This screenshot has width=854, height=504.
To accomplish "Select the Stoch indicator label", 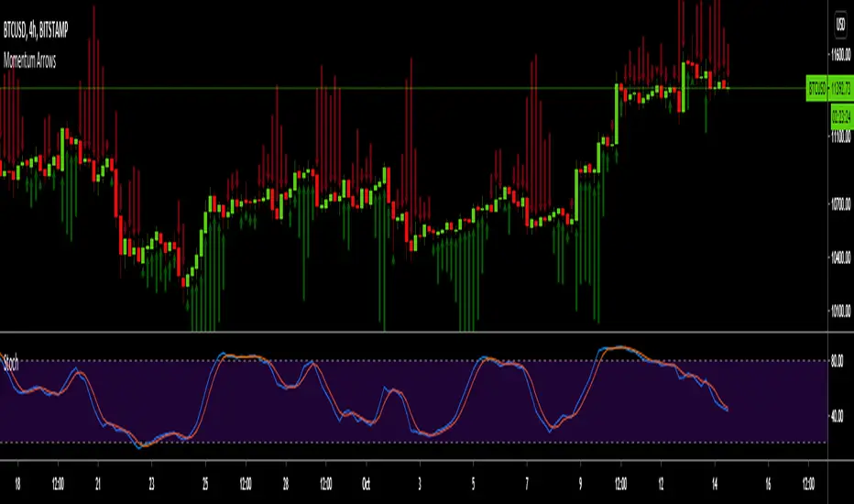I will [11, 362].
